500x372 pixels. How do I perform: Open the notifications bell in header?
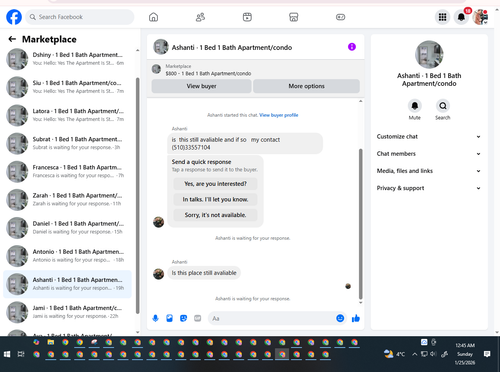point(461,17)
